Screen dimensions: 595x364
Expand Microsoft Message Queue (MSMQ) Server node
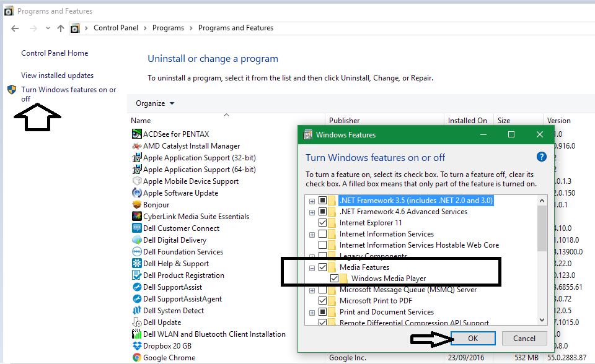312,291
